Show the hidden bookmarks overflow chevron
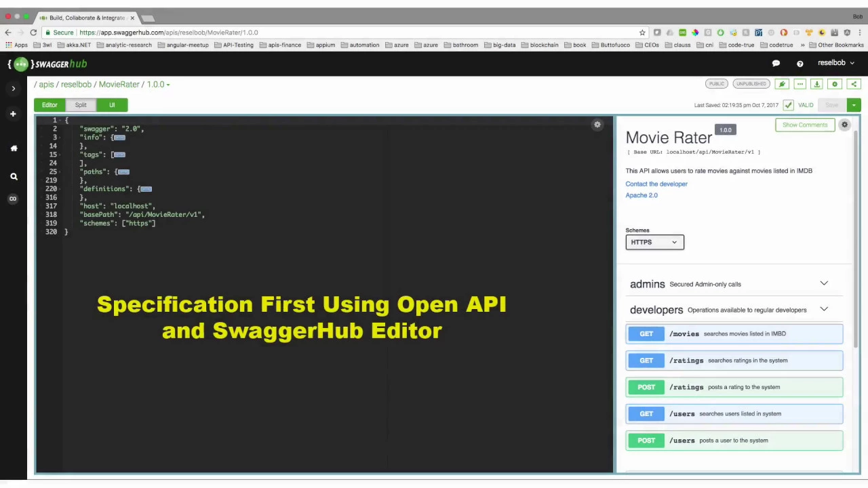This screenshot has height=488, width=868. tap(802, 45)
